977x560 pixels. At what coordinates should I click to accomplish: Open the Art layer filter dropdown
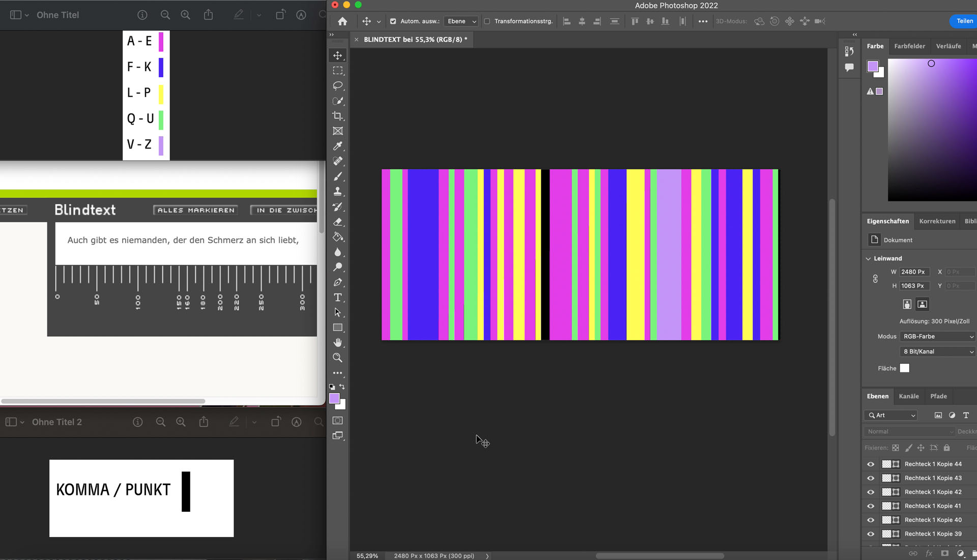click(x=890, y=416)
